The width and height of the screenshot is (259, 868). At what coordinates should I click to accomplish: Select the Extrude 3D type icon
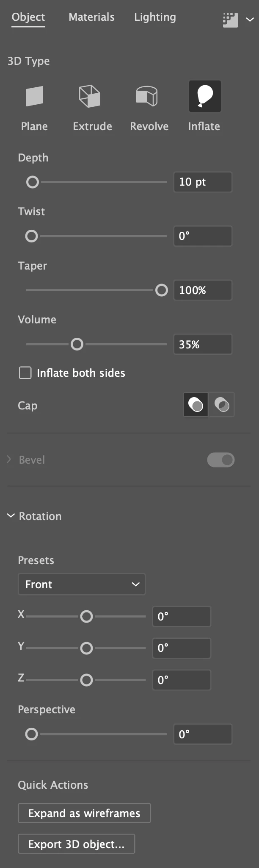pyautogui.click(x=90, y=96)
